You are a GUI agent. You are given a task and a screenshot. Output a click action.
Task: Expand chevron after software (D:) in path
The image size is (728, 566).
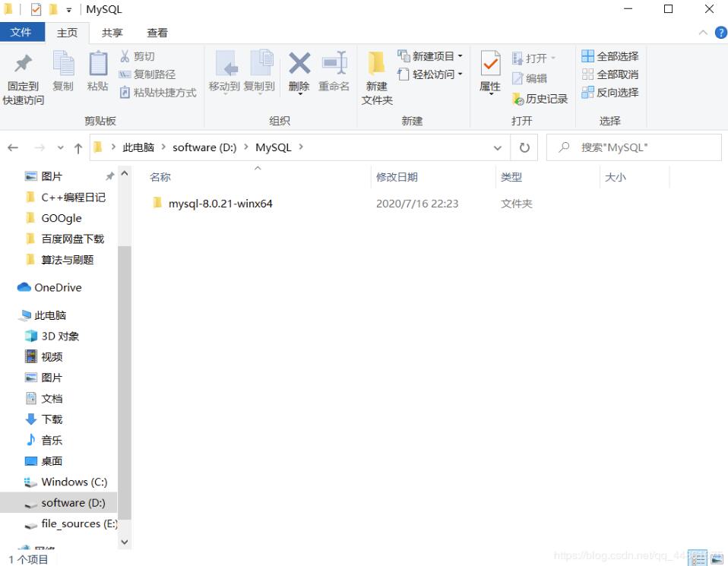[246, 147]
